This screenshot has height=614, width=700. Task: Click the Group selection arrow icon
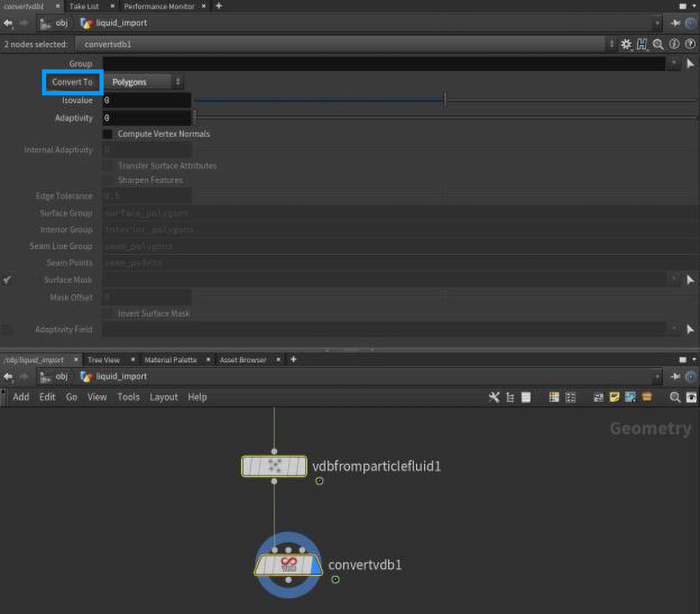(x=689, y=64)
